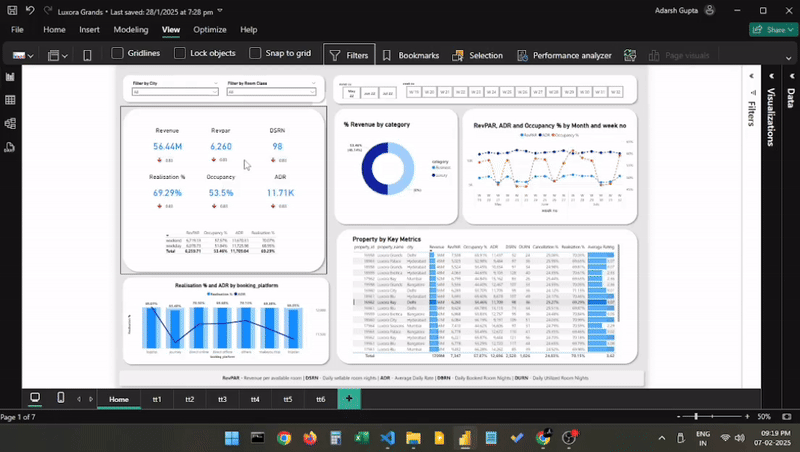800x452 pixels.
Task: Open the Model view in left sidebar
Action: pyautogui.click(x=10, y=123)
